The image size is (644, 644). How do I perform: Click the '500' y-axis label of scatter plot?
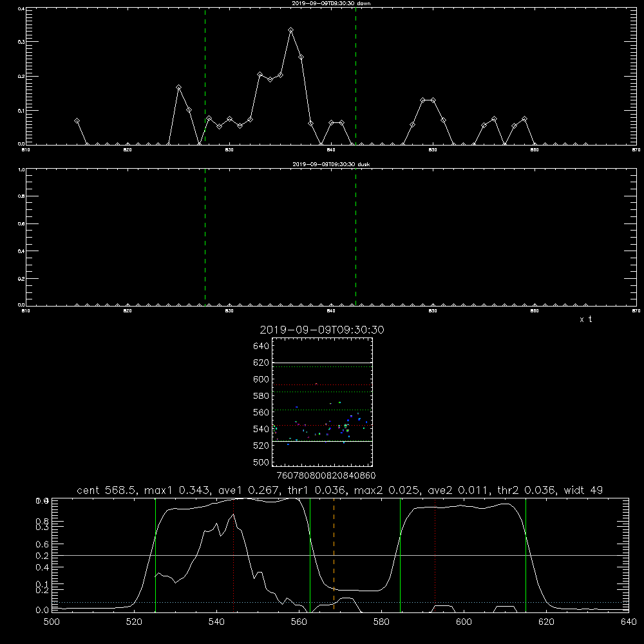tap(261, 462)
